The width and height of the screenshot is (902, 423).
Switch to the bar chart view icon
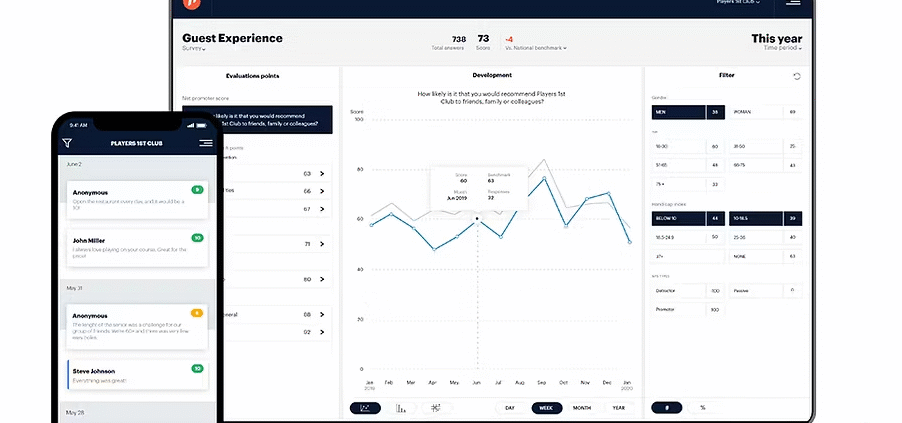point(400,408)
